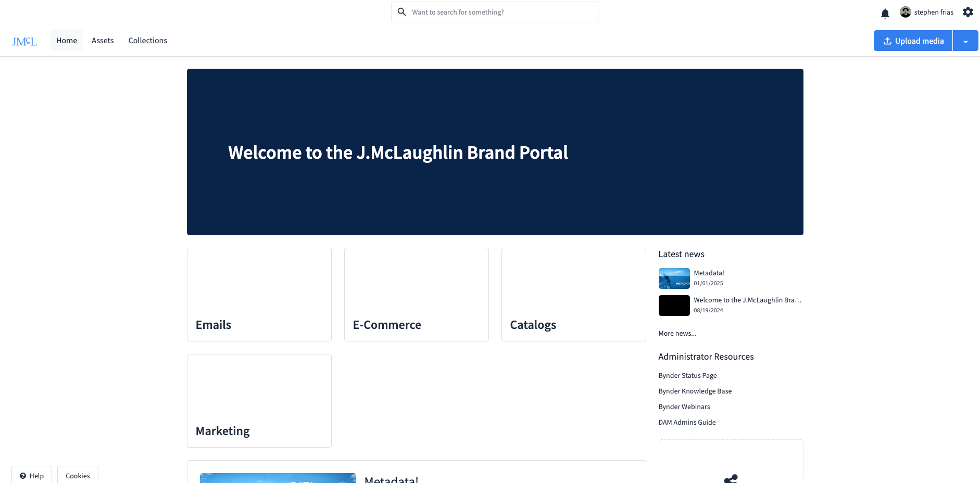
Task: Click the JMcL logo
Action: [x=24, y=41]
